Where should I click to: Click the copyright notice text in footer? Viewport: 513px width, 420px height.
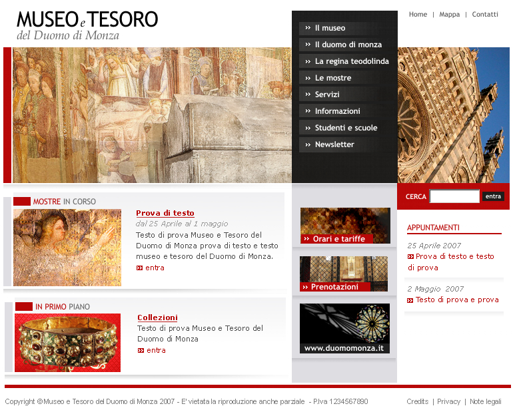187,401
